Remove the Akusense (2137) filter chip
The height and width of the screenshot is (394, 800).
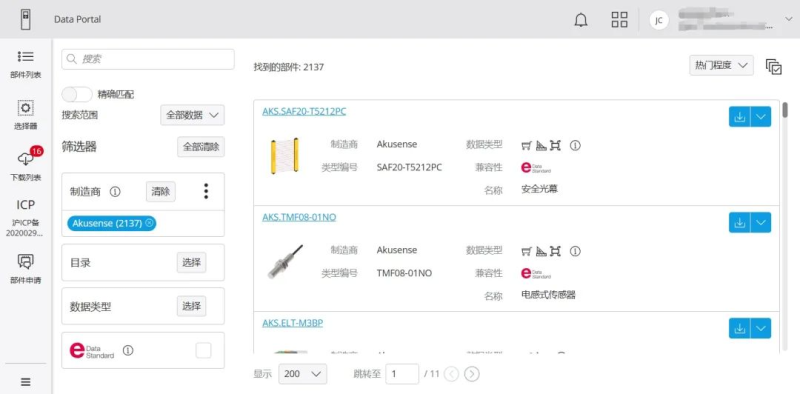(x=149, y=223)
